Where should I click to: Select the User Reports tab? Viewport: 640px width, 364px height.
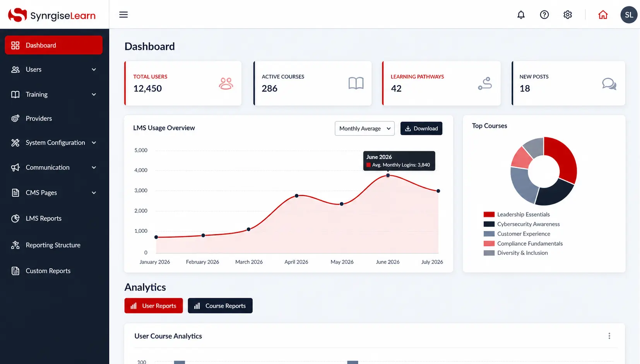(154, 306)
